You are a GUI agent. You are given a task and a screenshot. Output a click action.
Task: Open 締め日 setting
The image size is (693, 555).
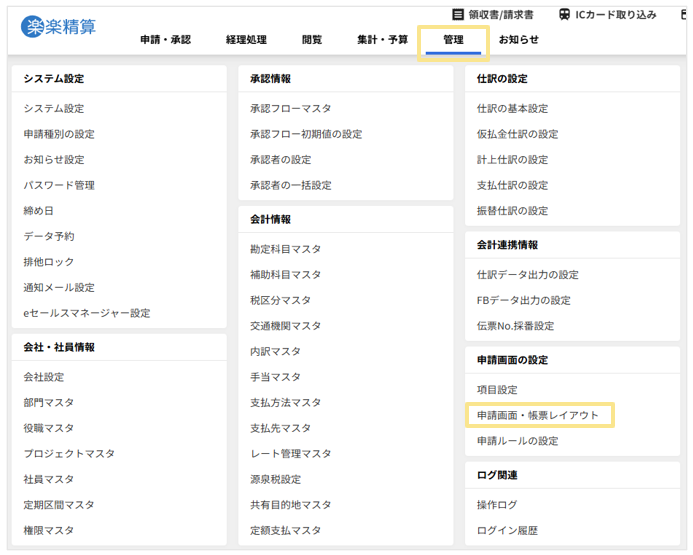point(38,211)
